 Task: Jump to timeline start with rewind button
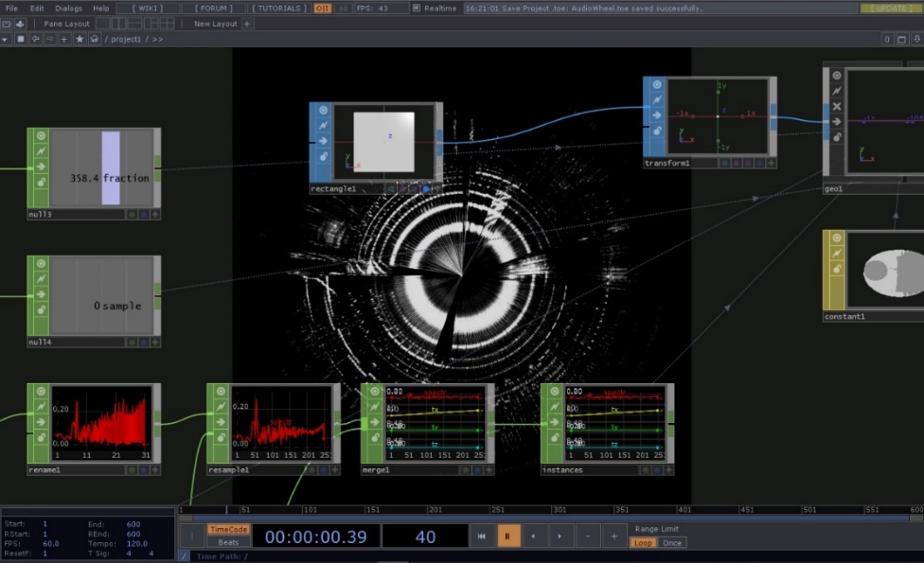pos(482,537)
